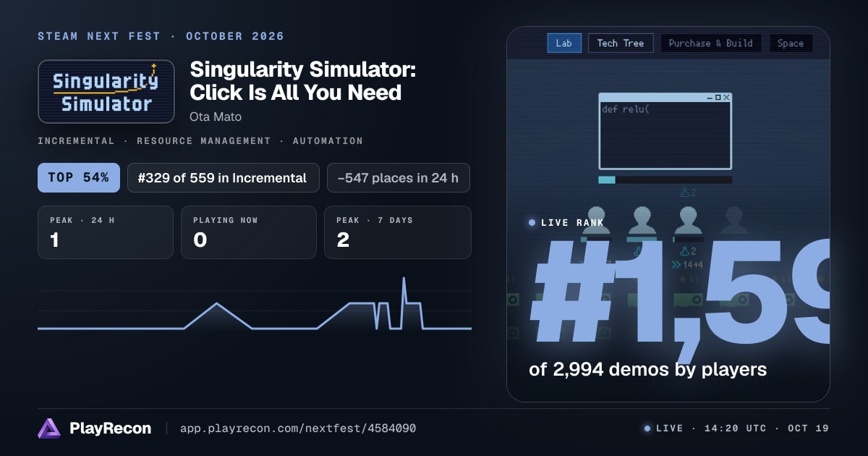This screenshot has height=456, width=868.
Task: Open the Tech Tree tab
Action: 621,43
